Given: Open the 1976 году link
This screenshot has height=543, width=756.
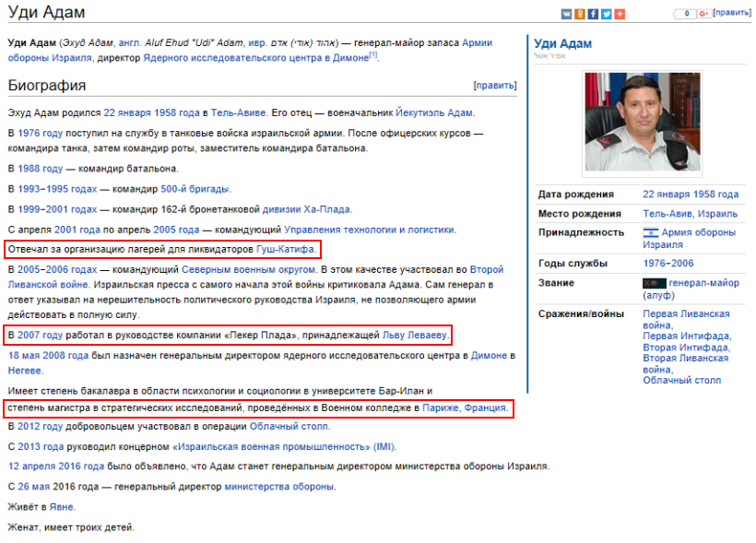Looking at the screenshot, I should pos(40,133).
